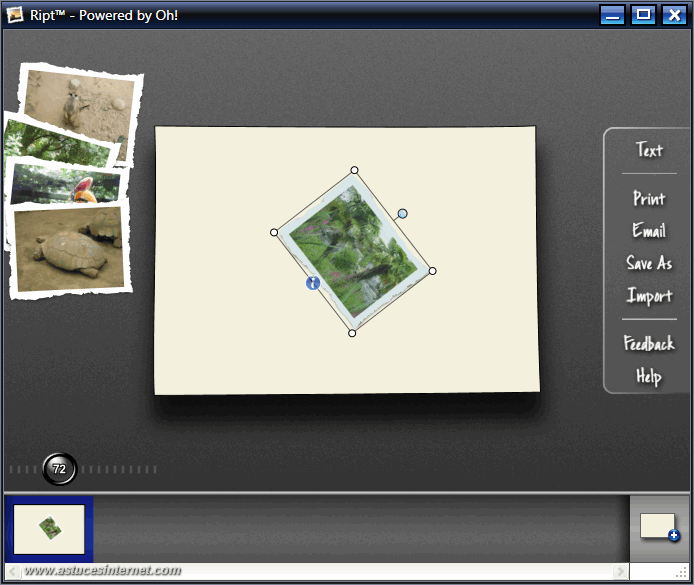Open Feedback from side panel

649,343
